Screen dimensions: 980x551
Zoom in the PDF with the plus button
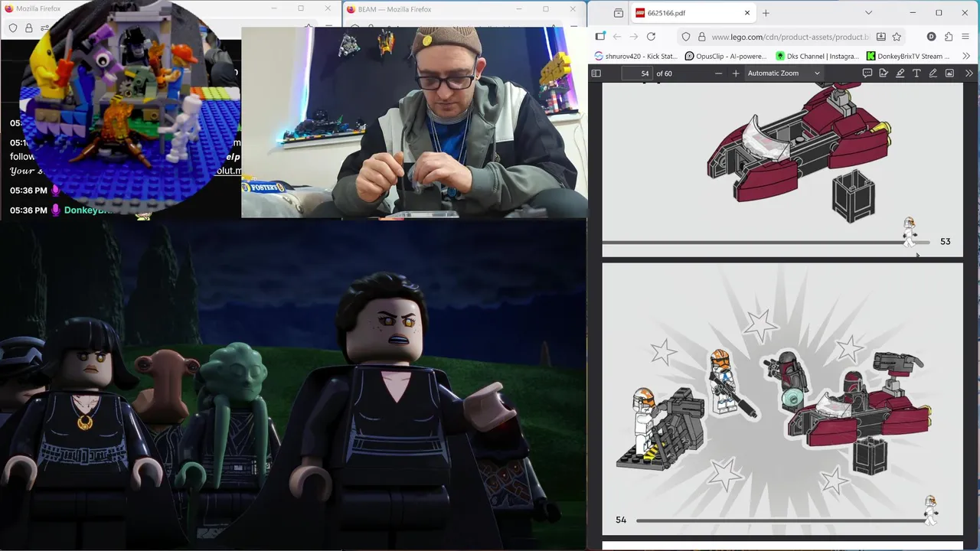pos(736,73)
